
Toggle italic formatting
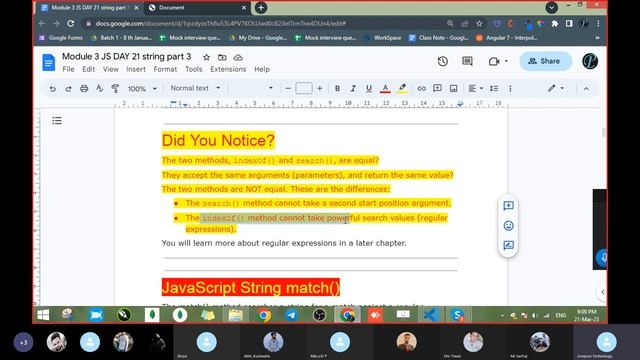(x=353, y=88)
